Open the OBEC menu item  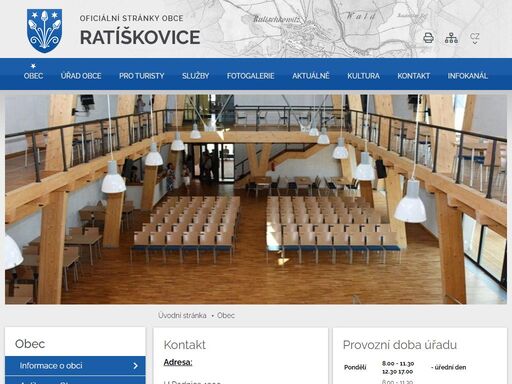33,76
